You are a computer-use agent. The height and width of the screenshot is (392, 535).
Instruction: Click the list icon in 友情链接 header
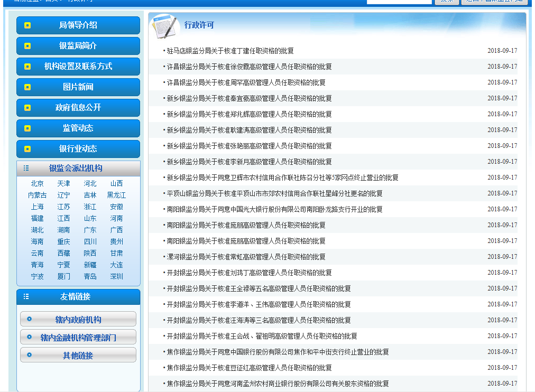[26, 297]
